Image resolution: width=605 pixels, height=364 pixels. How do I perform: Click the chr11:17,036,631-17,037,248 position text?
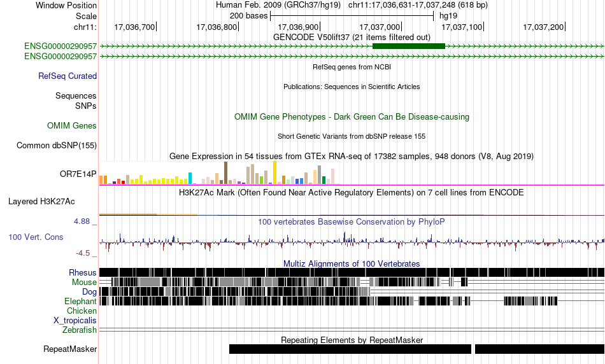(x=418, y=5)
